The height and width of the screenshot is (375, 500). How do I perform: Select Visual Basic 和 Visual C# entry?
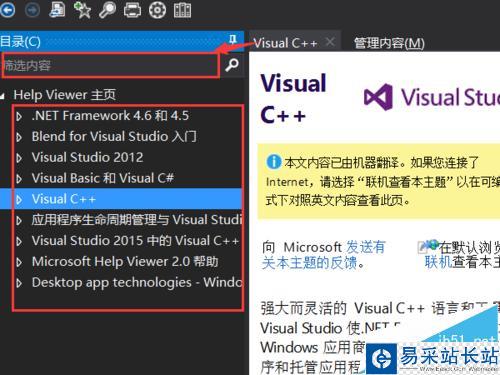(103, 178)
